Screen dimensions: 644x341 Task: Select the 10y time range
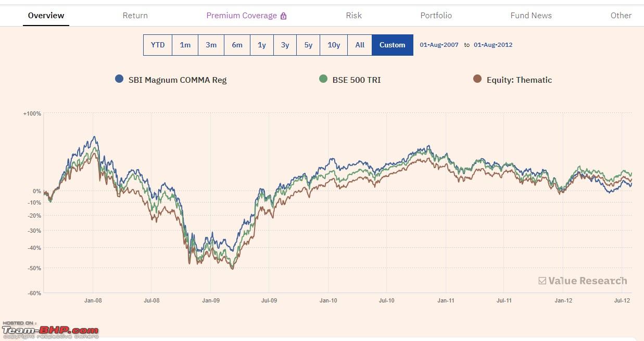334,45
